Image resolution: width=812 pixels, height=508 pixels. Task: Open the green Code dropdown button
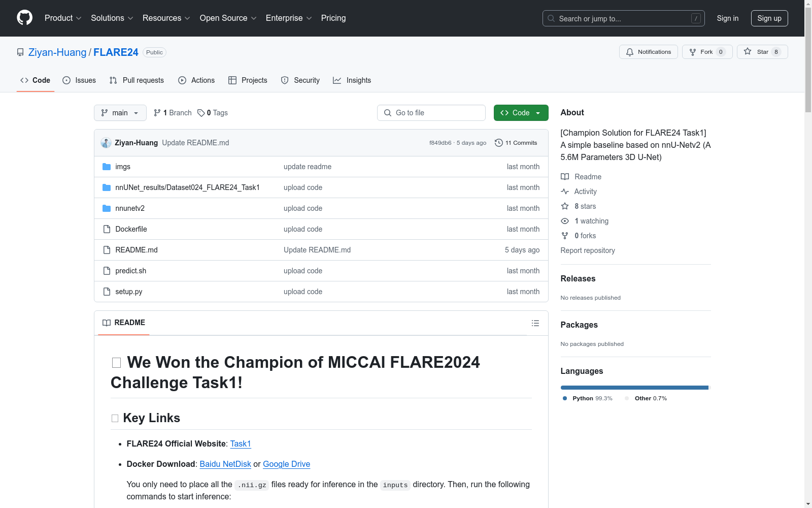521,113
